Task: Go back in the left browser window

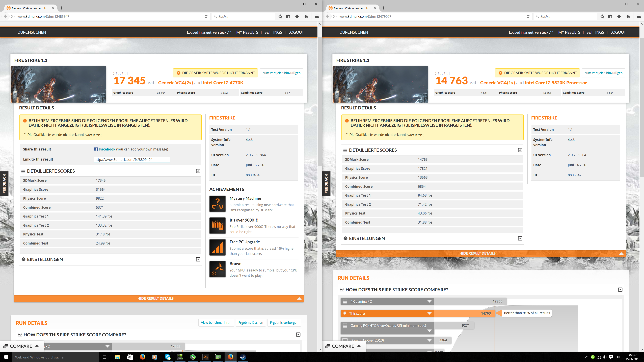Action: (6, 16)
